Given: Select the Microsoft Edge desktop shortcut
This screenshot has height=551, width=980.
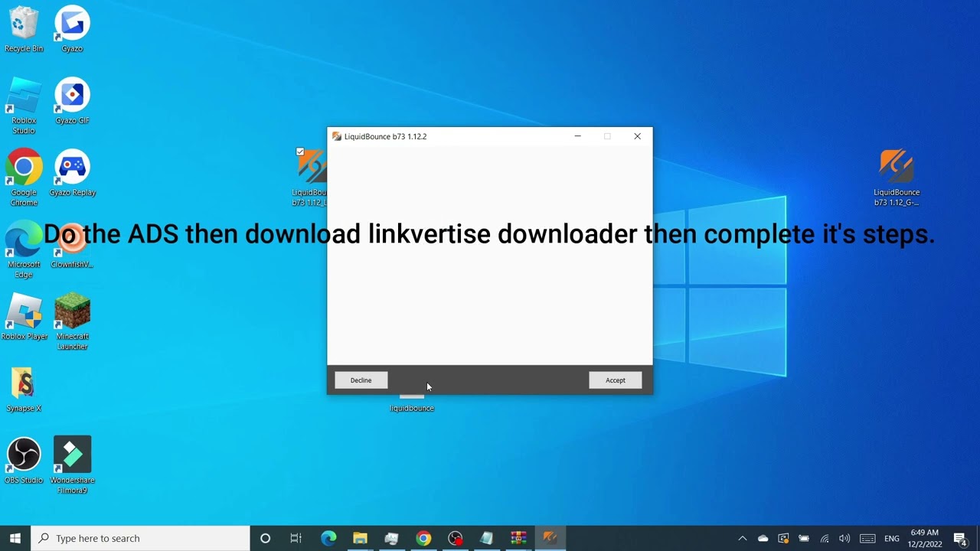Looking at the screenshot, I should pos(24,250).
